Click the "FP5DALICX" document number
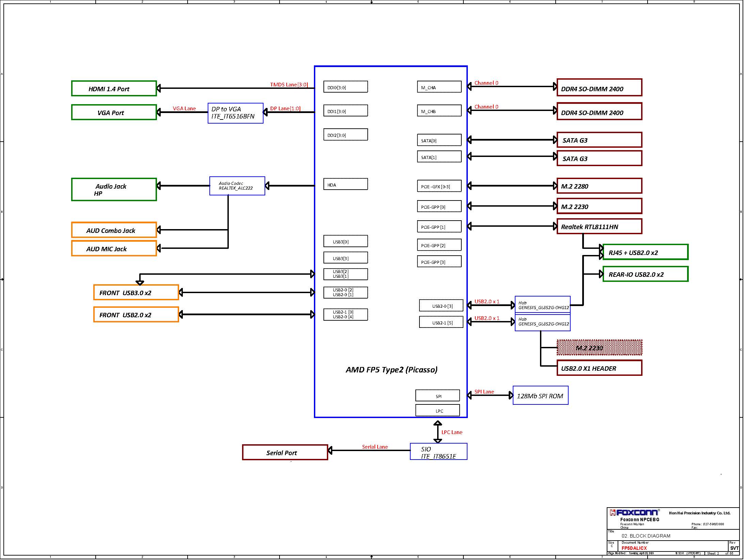The height and width of the screenshot is (560, 747). click(x=634, y=548)
